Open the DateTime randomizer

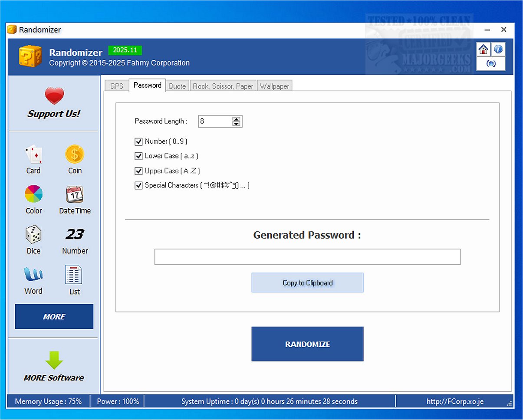[75, 200]
